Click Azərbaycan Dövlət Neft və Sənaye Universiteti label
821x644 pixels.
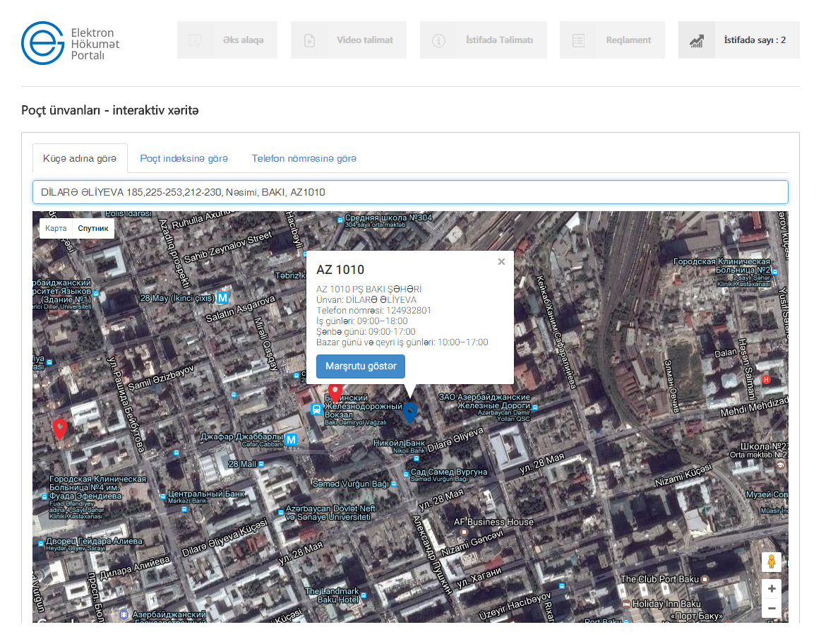(330, 513)
